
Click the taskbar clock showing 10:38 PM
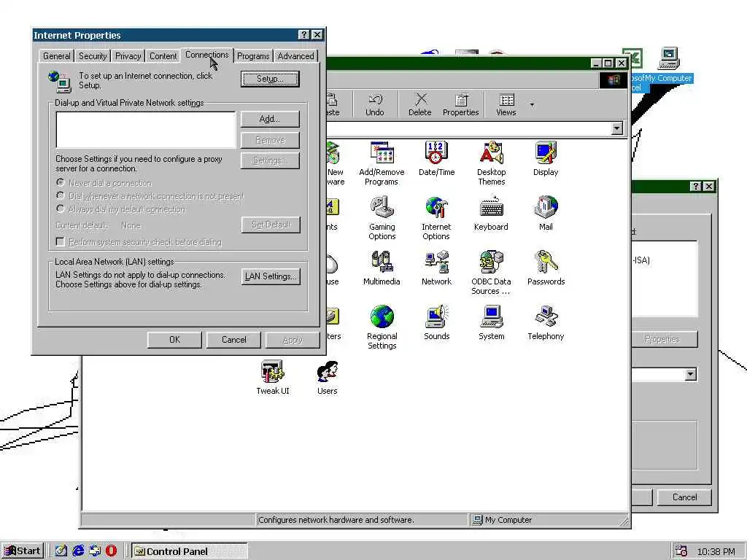coord(716,551)
